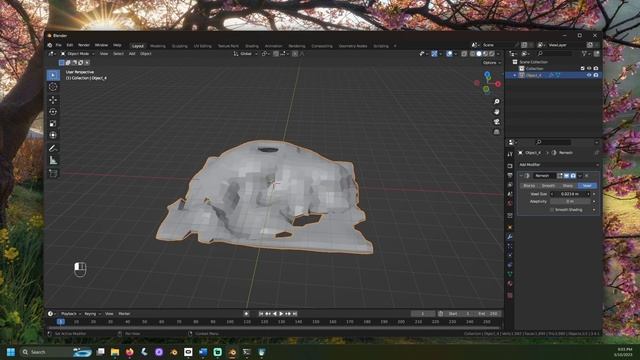The image size is (640, 360).
Task: Open the Object Data properties tab
Action: [510, 274]
